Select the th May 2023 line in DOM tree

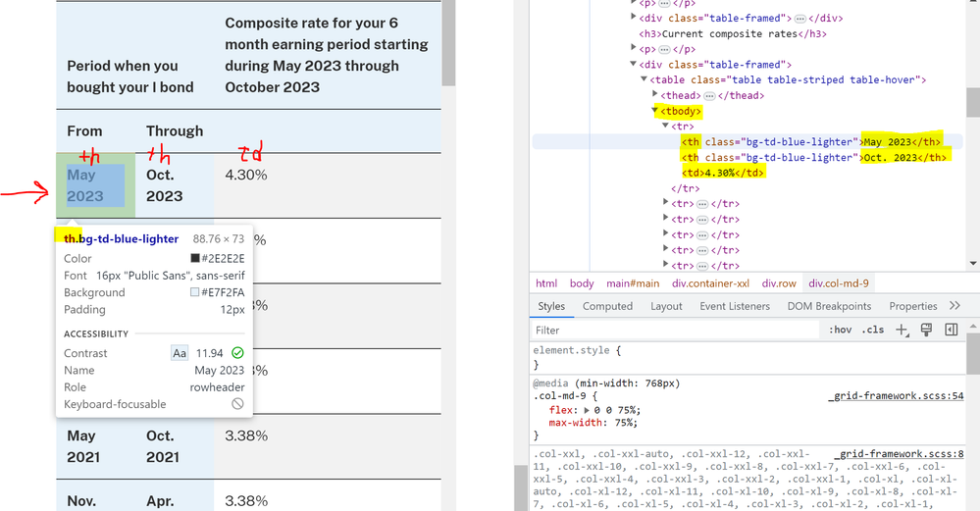click(x=810, y=142)
